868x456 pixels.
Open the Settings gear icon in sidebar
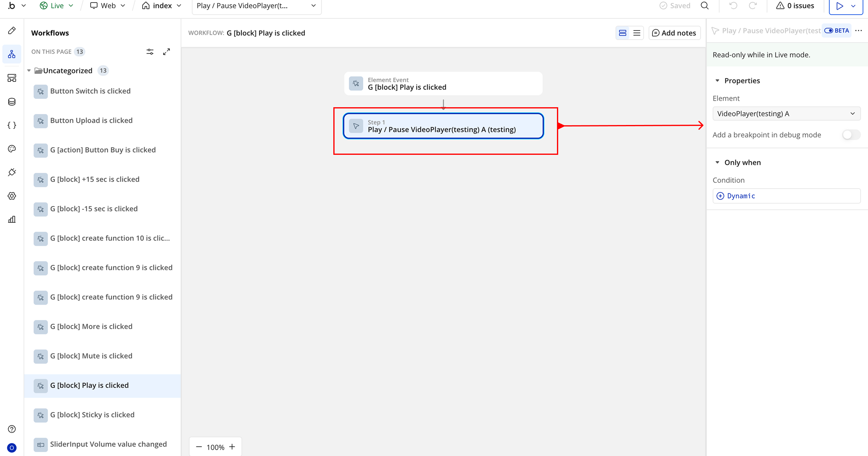pos(12,196)
